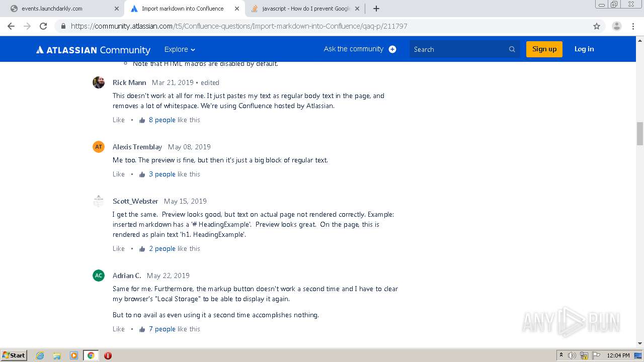Viewport: 644px width, 362px height.
Task: Open Scott_Webster's avatar image
Action: [99, 201]
